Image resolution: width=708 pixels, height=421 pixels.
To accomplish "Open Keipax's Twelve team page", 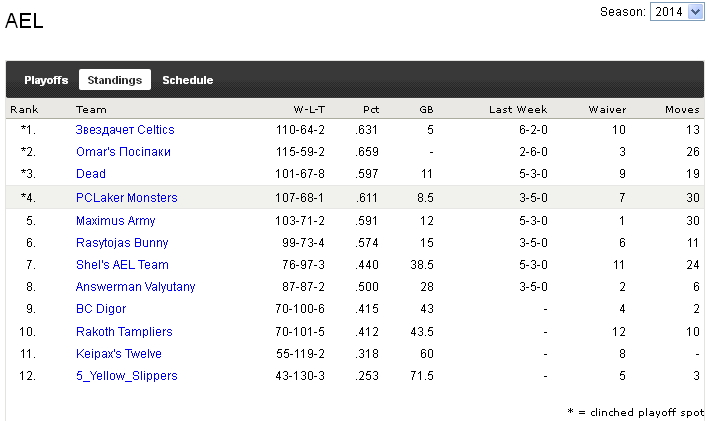I will coord(119,354).
